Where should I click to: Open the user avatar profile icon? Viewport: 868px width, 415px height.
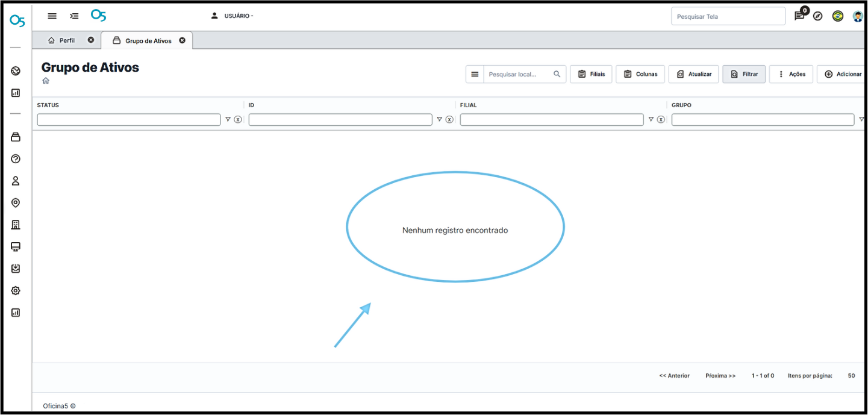pos(858,16)
